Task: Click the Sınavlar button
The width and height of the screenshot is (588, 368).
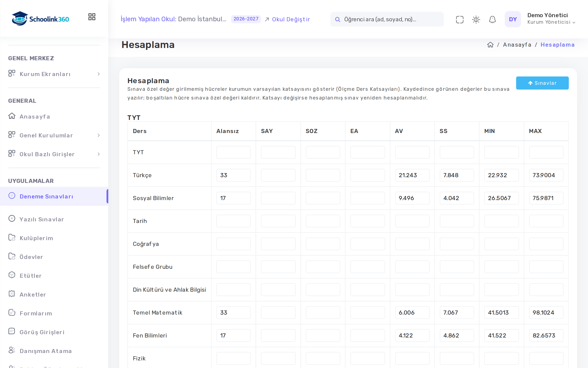Action: [x=542, y=83]
